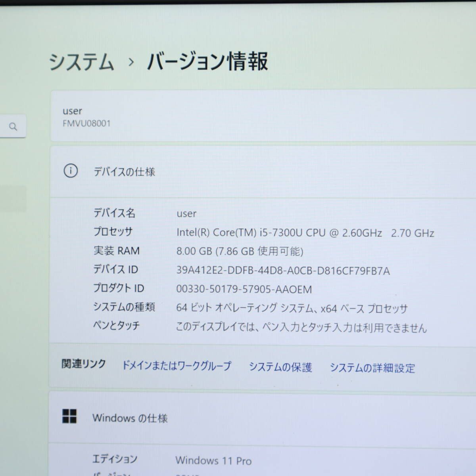476x476 pixels.
Task: Click the デバイス ID label
Action: (x=115, y=269)
